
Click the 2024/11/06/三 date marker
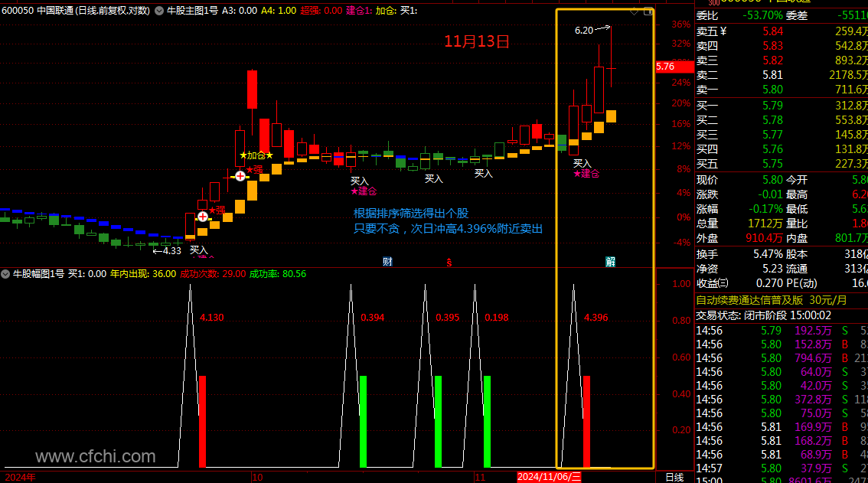click(x=549, y=477)
